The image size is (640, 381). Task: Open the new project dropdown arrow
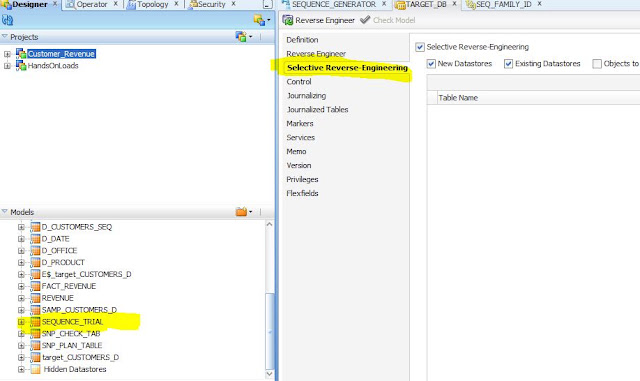(x=250, y=37)
